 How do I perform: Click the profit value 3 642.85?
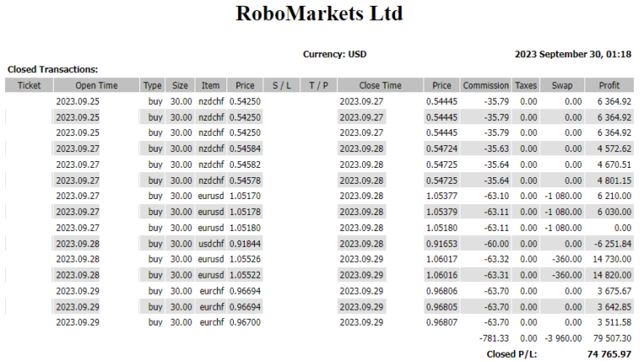[x=614, y=307]
